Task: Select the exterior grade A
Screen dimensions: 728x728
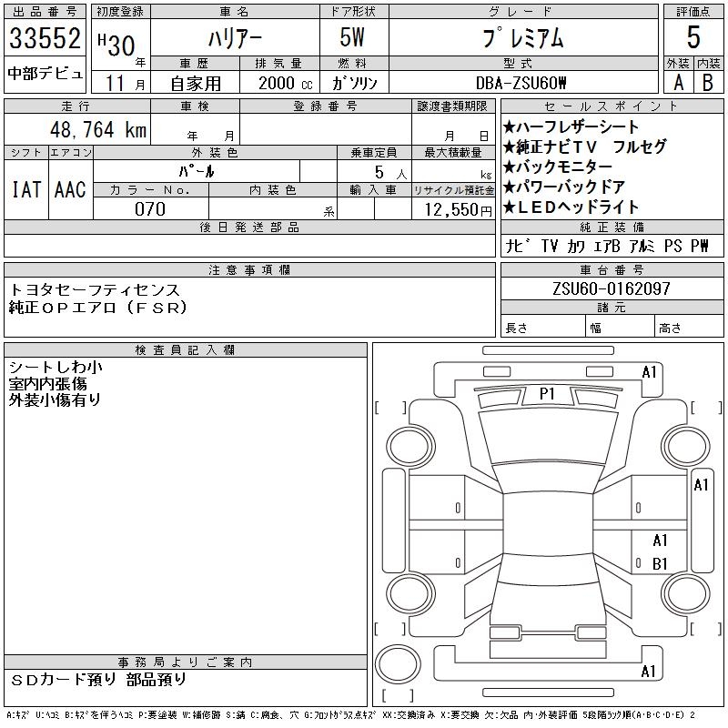Action: click(679, 83)
